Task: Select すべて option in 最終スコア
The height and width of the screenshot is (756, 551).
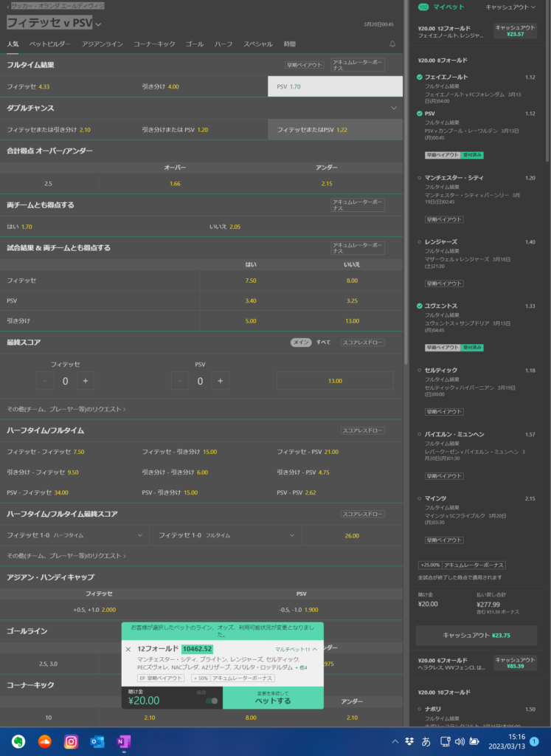Action: [323, 343]
